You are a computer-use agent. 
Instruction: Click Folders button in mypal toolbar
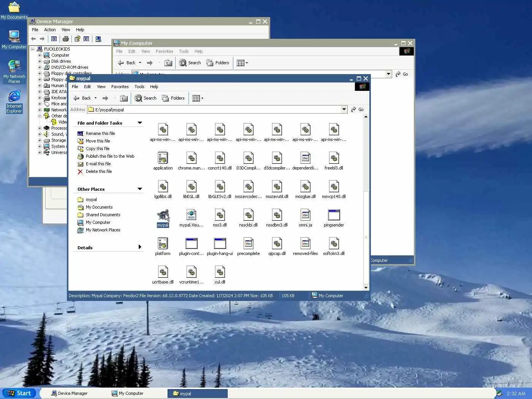173,98
